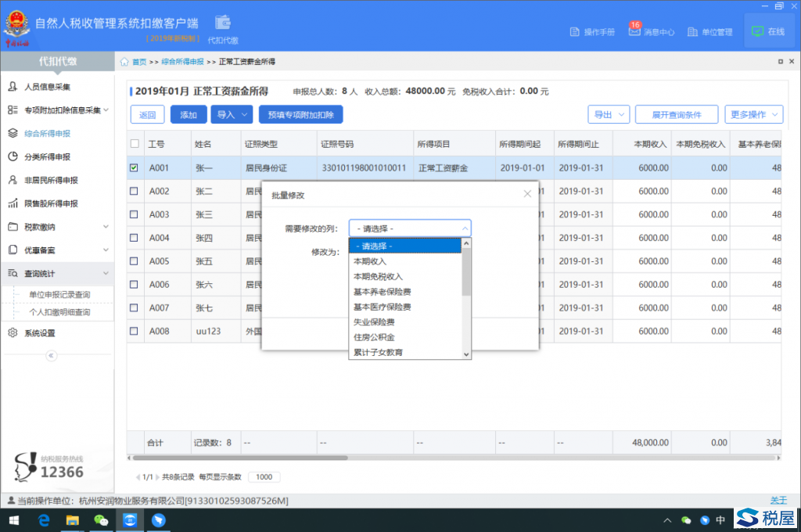Collapse 查询统计 chevron
This screenshot has height=532, width=801.
coord(106,273)
